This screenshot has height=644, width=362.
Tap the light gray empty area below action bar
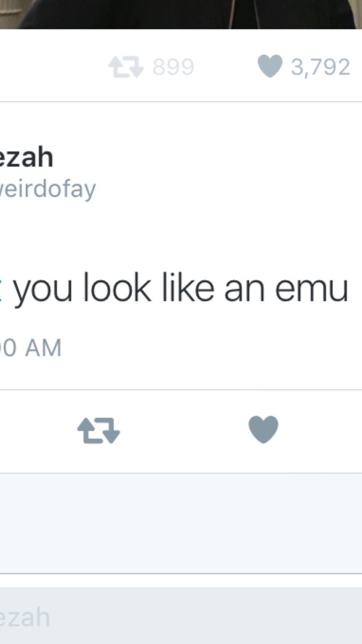pos(181,523)
